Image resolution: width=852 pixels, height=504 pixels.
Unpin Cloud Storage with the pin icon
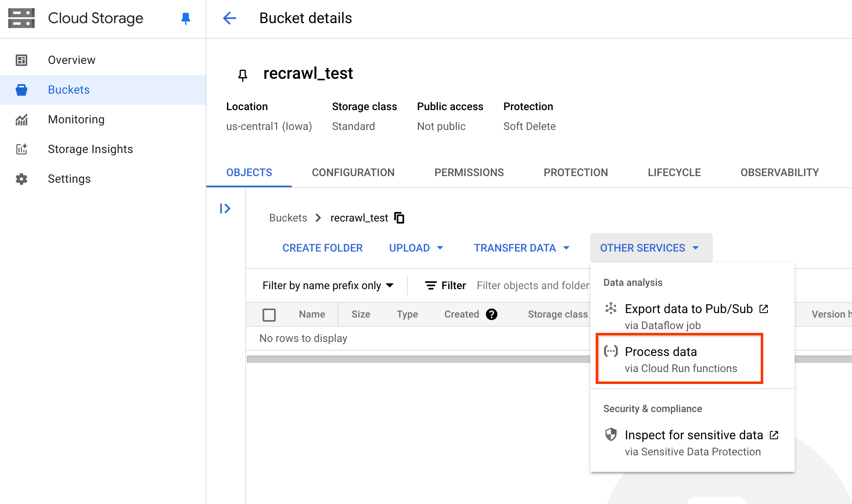[186, 18]
